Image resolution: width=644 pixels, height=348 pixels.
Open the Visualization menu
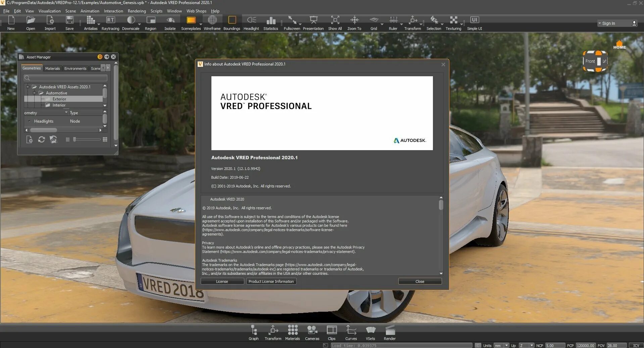[50, 11]
